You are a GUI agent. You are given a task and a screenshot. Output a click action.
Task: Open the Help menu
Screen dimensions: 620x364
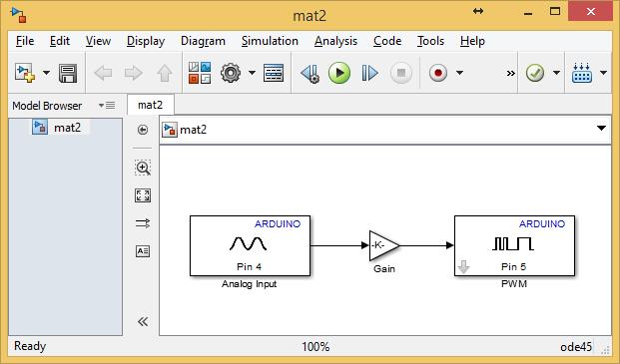pyautogui.click(x=472, y=41)
